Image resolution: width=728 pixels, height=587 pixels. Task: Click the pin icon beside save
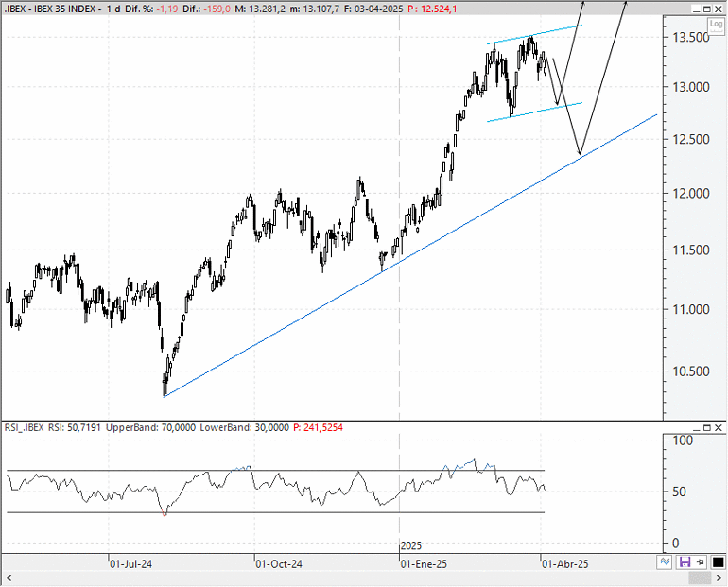coord(701,562)
